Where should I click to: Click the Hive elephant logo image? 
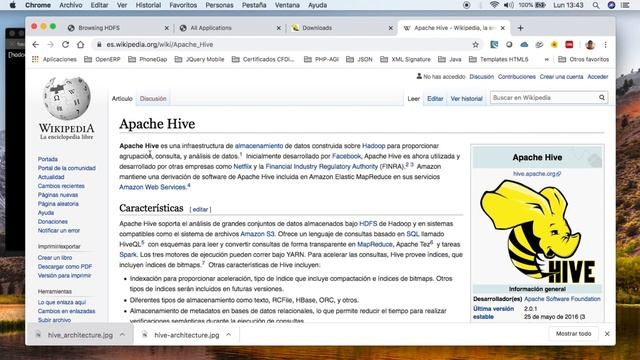click(x=538, y=231)
